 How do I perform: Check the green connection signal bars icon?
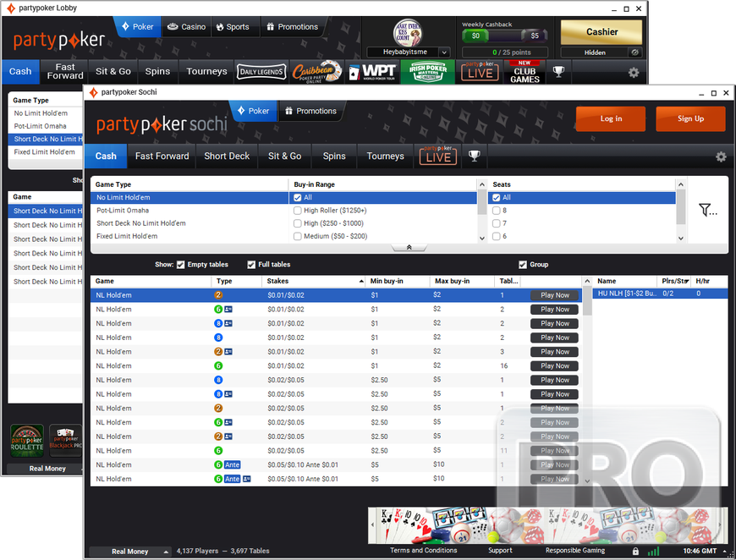(653, 551)
